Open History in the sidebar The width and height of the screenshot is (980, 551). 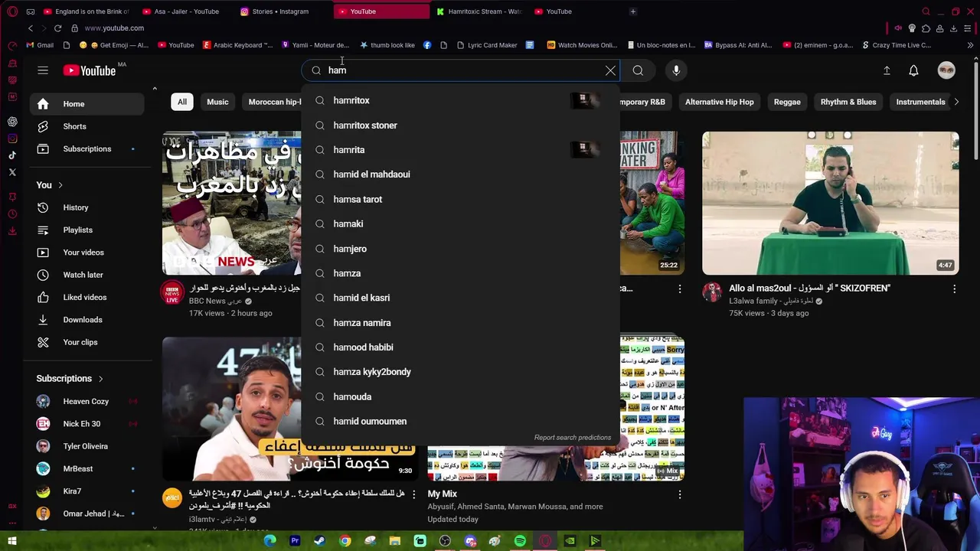[x=87, y=207]
